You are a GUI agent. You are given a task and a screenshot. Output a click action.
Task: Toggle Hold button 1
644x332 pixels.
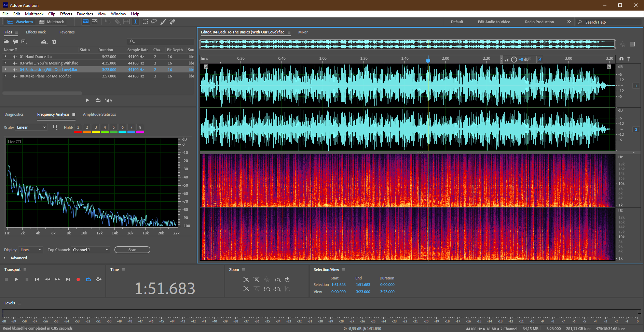click(78, 127)
